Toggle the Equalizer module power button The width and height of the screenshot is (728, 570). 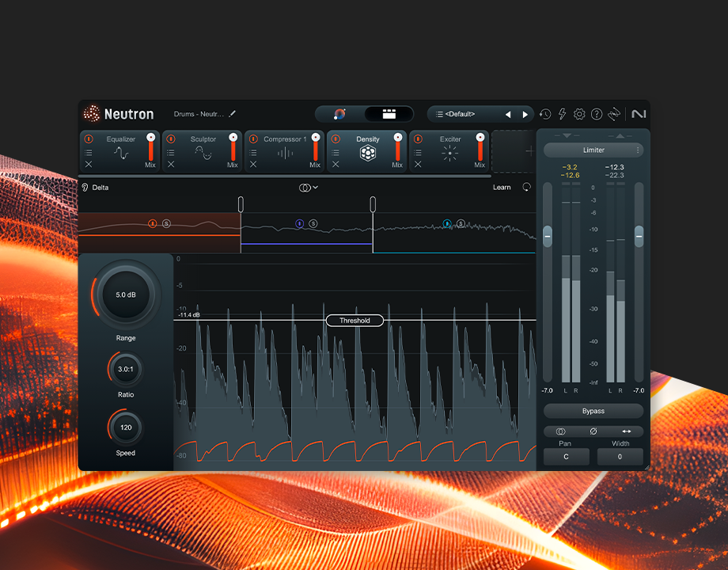pos(89,139)
